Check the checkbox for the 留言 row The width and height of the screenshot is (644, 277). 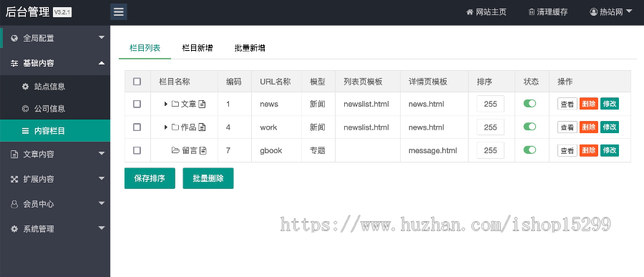[x=137, y=150]
